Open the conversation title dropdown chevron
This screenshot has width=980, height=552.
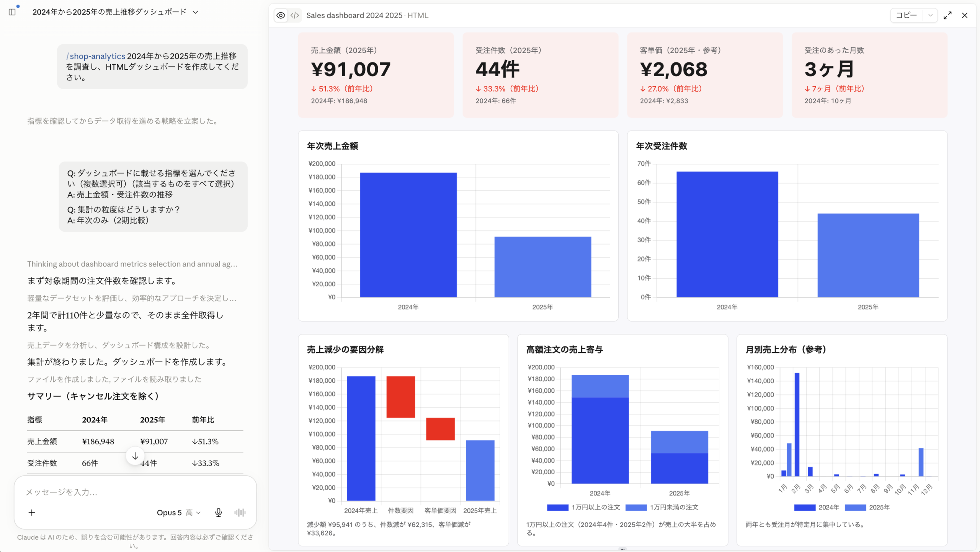(x=196, y=12)
